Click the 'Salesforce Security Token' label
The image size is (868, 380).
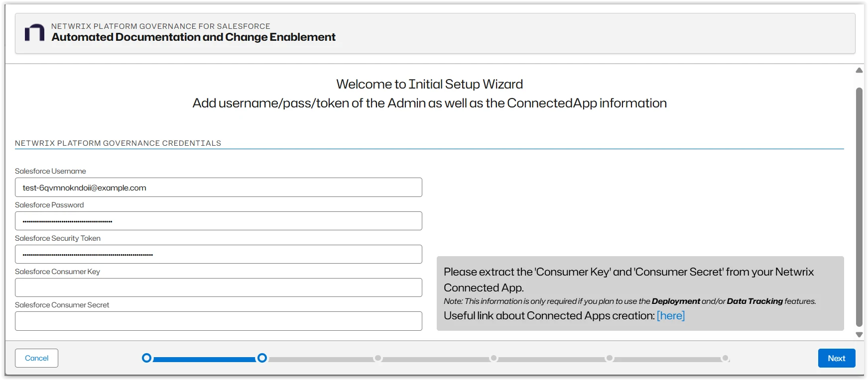[x=58, y=238]
